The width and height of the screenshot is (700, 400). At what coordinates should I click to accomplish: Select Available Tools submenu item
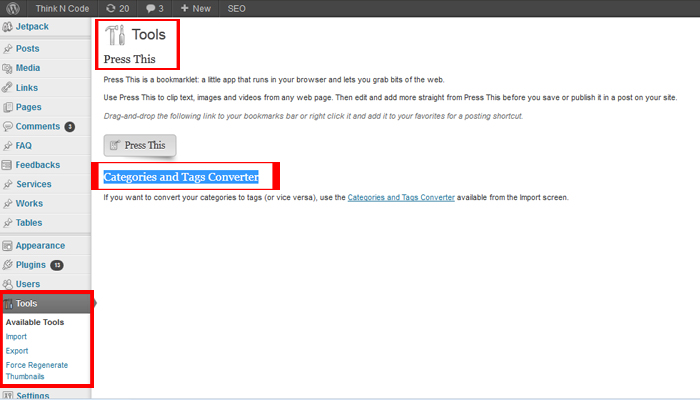pos(35,322)
